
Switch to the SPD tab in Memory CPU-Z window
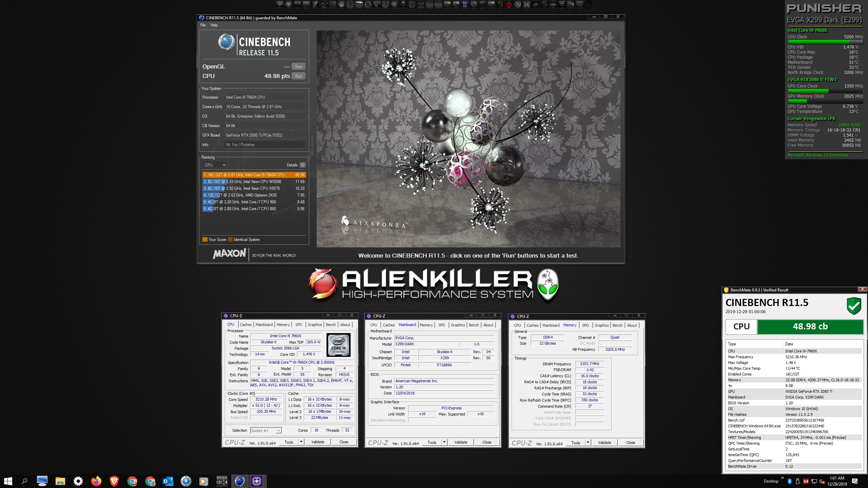click(585, 325)
